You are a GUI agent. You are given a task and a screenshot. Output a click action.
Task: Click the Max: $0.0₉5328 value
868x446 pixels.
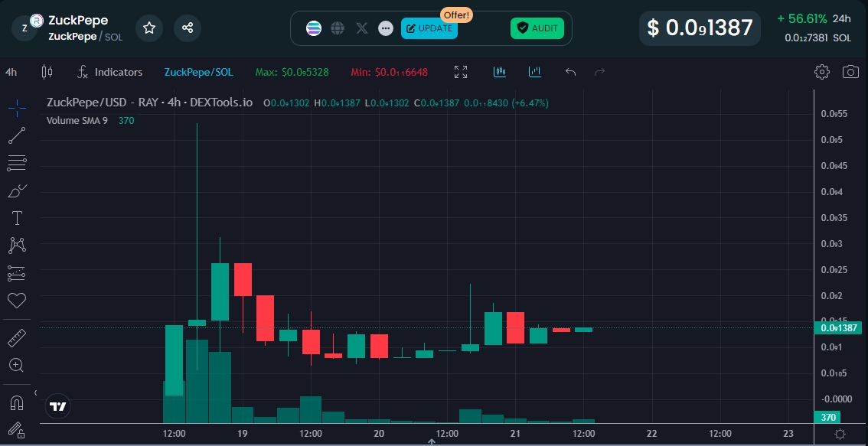[x=292, y=72]
